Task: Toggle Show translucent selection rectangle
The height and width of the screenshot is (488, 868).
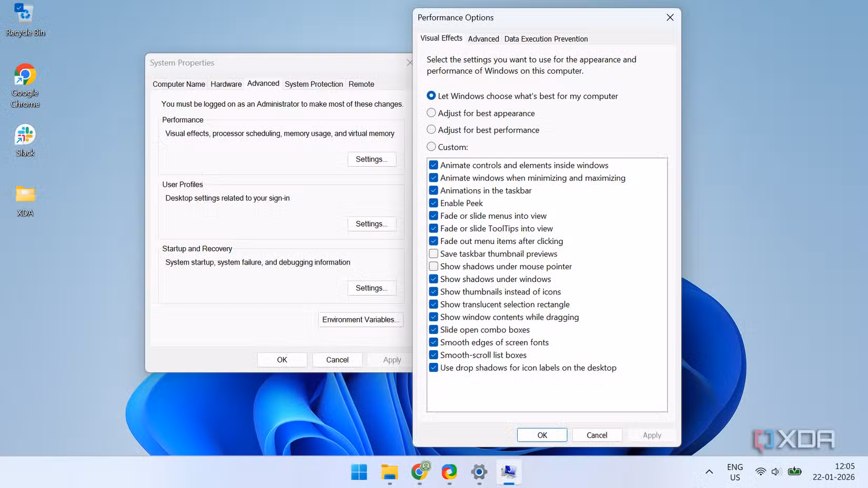Action: pos(433,304)
